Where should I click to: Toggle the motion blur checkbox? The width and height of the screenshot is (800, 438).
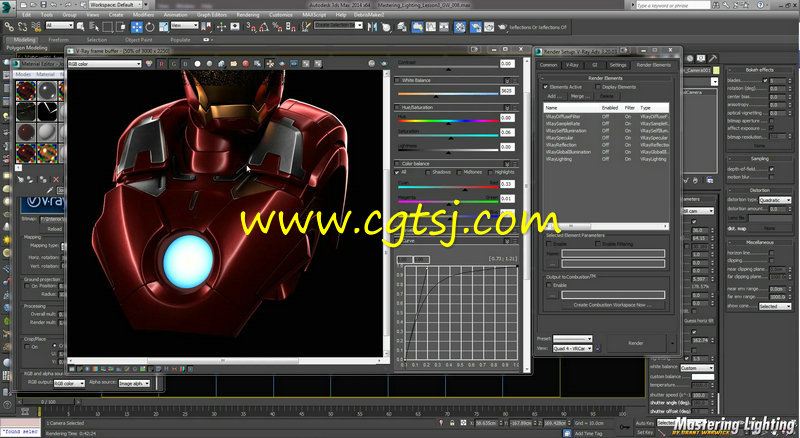[771, 177]
